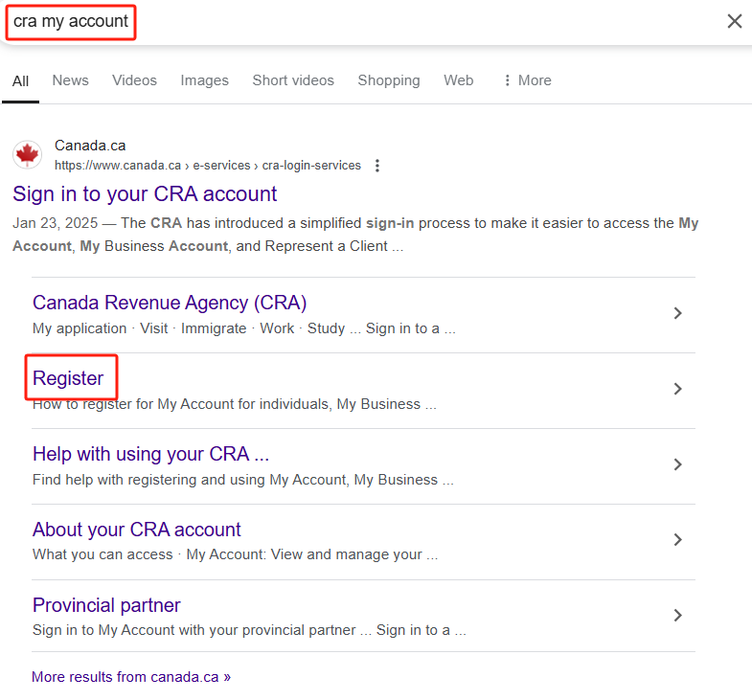Click the Canada.ca site name
Screen dimensions: 752x700
point(90,146)
